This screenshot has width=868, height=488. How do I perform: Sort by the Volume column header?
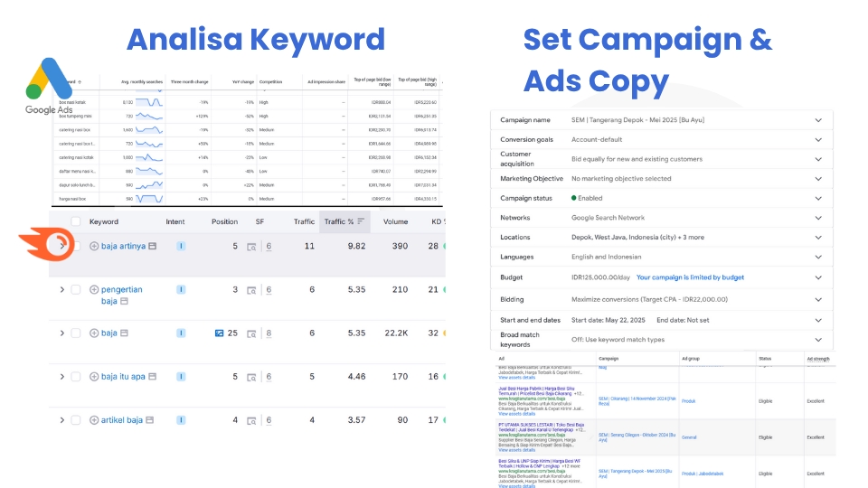(x=395, y=222)
